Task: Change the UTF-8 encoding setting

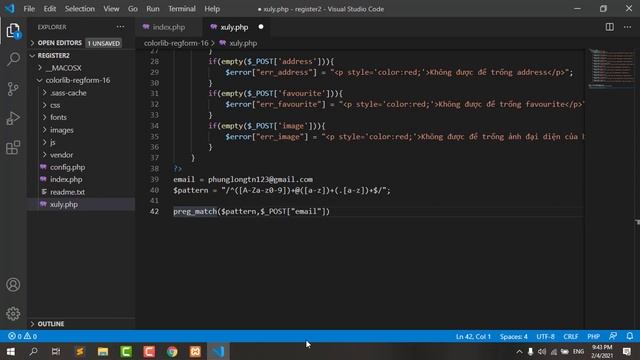Action: tap(545, 336)
